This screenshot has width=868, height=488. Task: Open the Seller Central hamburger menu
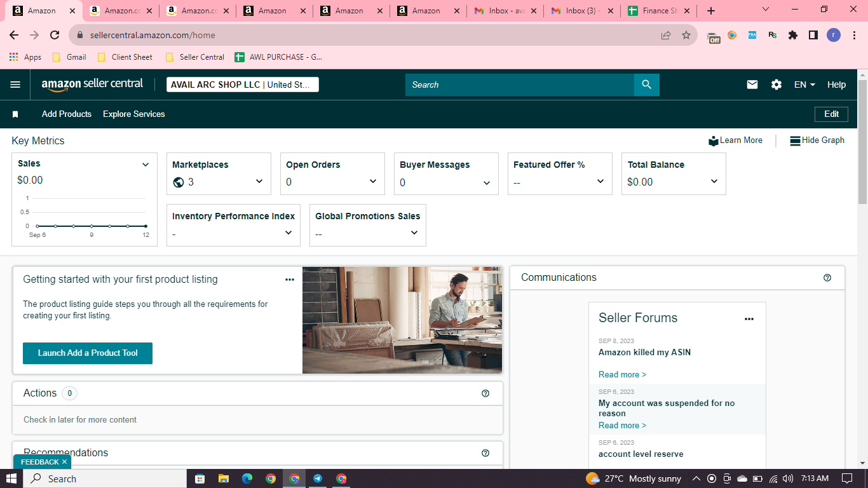[15, 85]
